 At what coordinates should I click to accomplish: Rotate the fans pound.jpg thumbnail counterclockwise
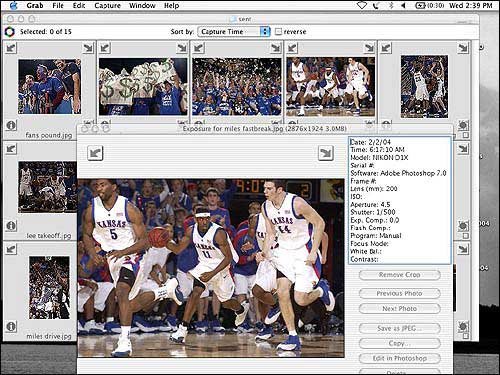[x=11, y=48]
